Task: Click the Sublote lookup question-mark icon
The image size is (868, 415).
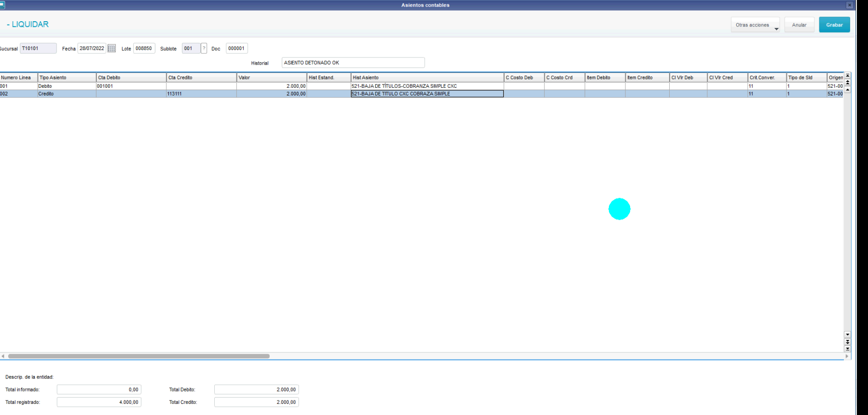Action: [204, 48]
